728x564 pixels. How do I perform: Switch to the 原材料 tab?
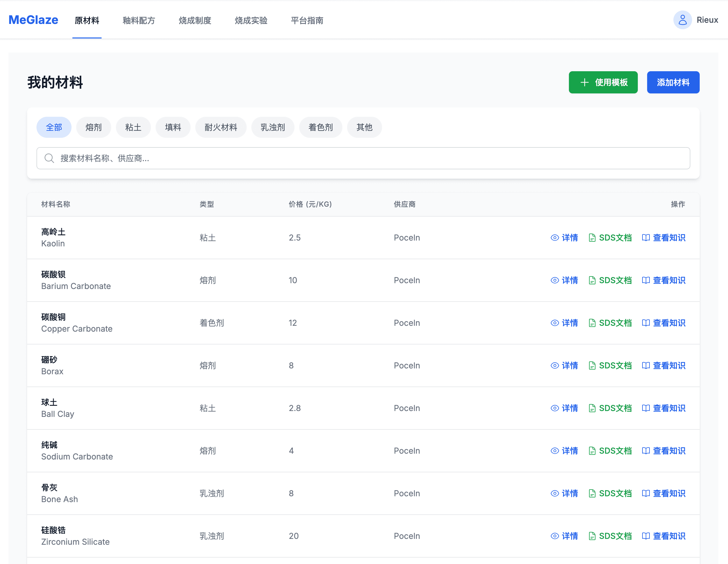click(87, 20)
